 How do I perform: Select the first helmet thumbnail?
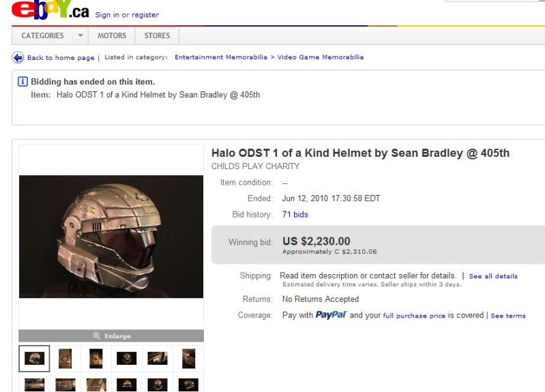pyautogui.click(x=34, y=359)
